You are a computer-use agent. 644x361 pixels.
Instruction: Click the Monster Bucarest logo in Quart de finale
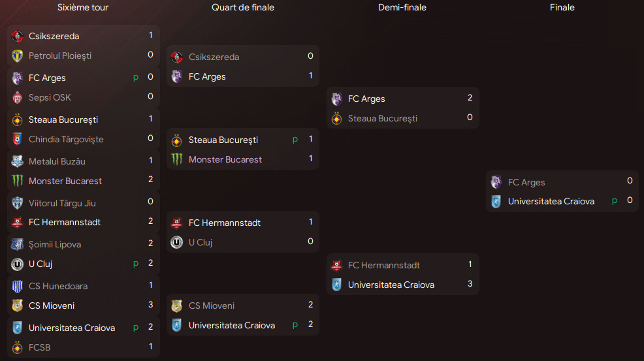coord(177,159)
